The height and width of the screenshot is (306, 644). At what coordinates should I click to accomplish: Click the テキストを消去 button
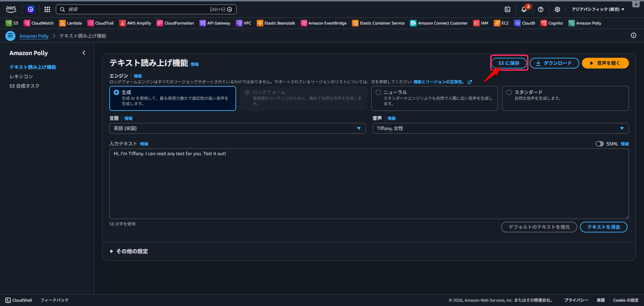pyautogui.click(x=604, y=227)
